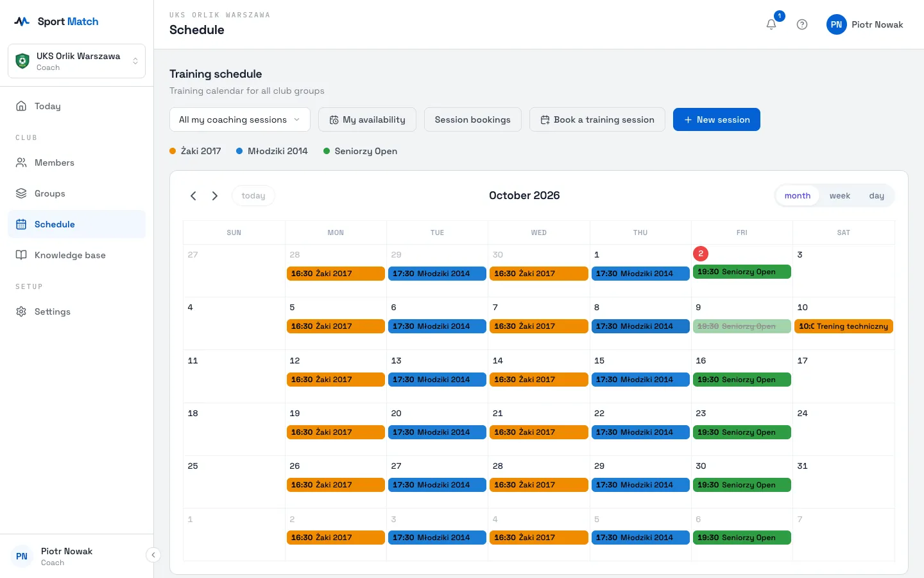Open the 'All my coaching sessions' dropdown
Viewport: 924px width, 578px height.
[x=240, y=119]
